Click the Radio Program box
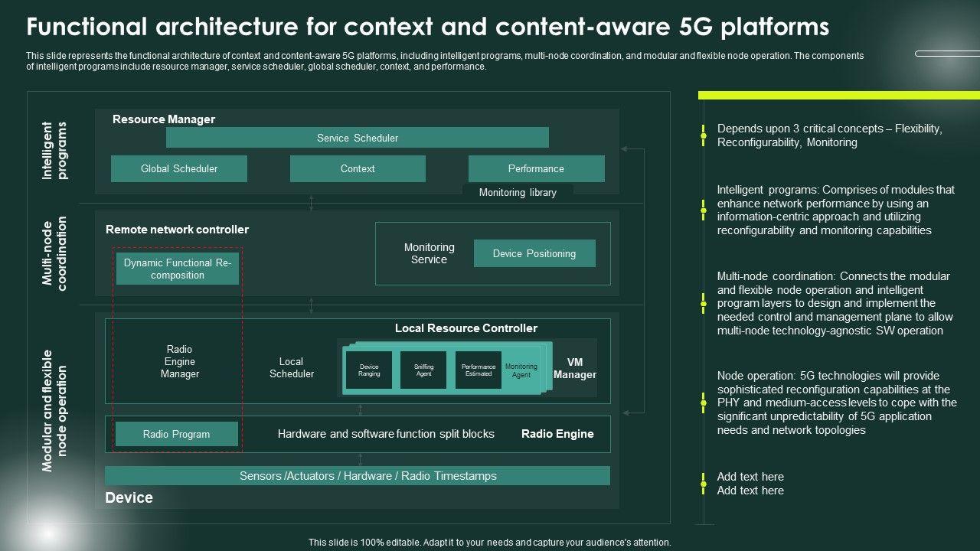980x551 pixels. (176, 434)
